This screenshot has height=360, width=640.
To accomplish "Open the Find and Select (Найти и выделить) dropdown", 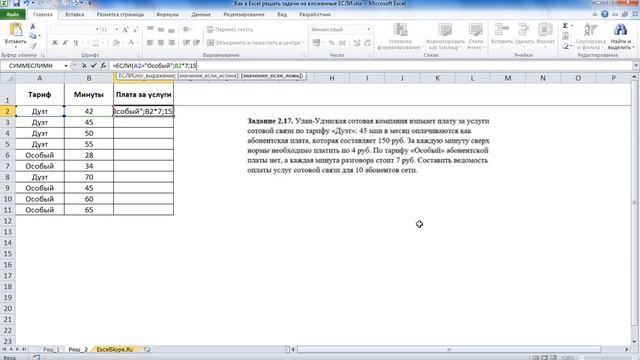I will click(621, 36).
